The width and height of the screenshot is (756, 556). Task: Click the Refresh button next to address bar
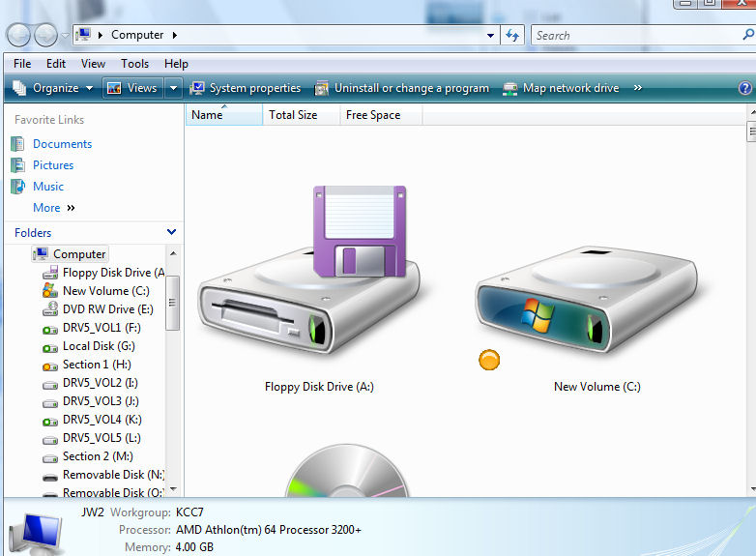point(512,35)
